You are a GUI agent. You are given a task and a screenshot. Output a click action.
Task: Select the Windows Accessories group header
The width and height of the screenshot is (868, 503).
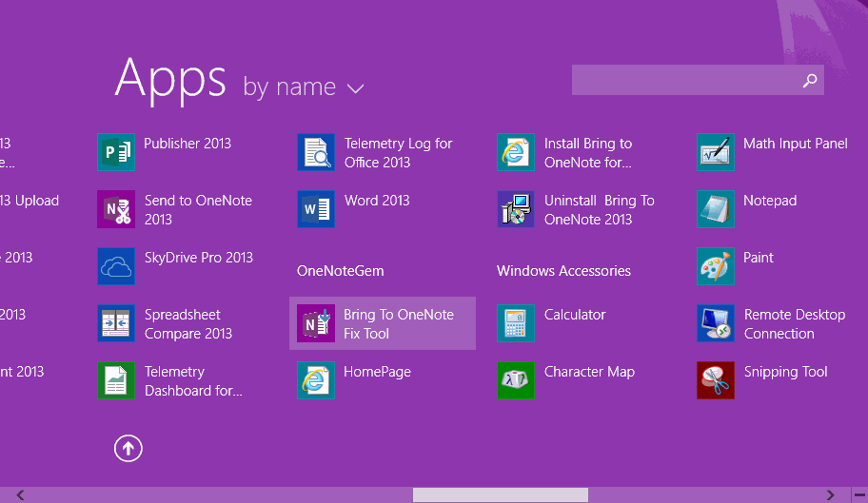coord(563,271)
